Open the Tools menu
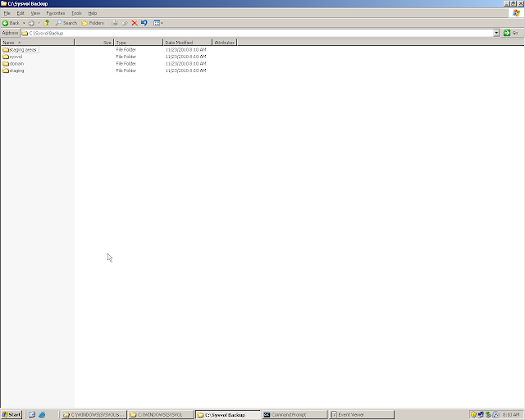Viewport: 525px width, 420px height. click(x=76, y=13)
